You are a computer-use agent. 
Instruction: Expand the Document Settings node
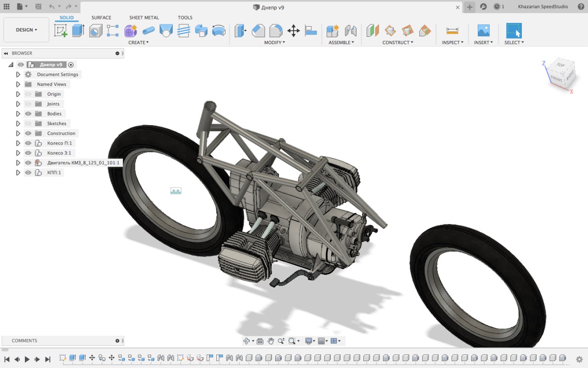pos(18,75)
